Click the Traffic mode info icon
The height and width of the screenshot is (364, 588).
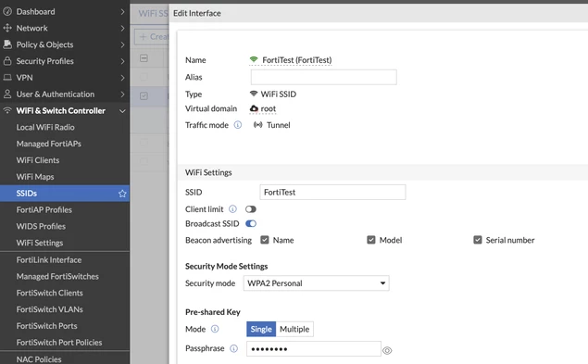pos(238,125)
